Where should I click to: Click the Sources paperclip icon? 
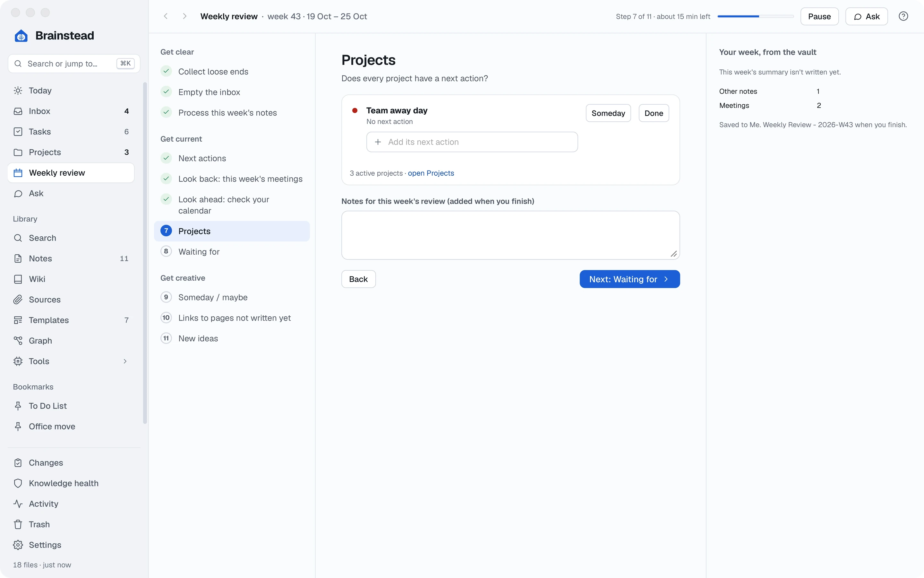click(x=18, y=300)
